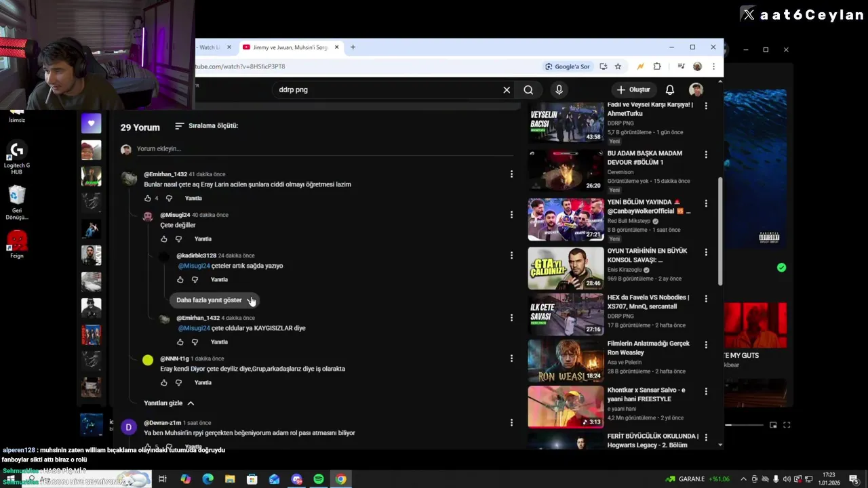The width and height of the screenshot is (868, 488).
Task: Open YouTube notifications bell
Action: pos(669,89)
